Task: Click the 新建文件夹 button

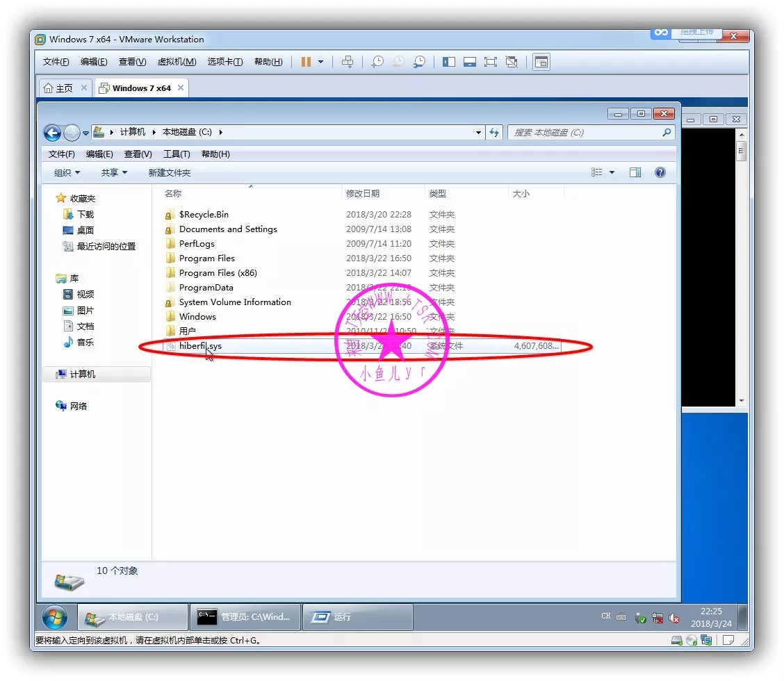Action: click(169, 172)
